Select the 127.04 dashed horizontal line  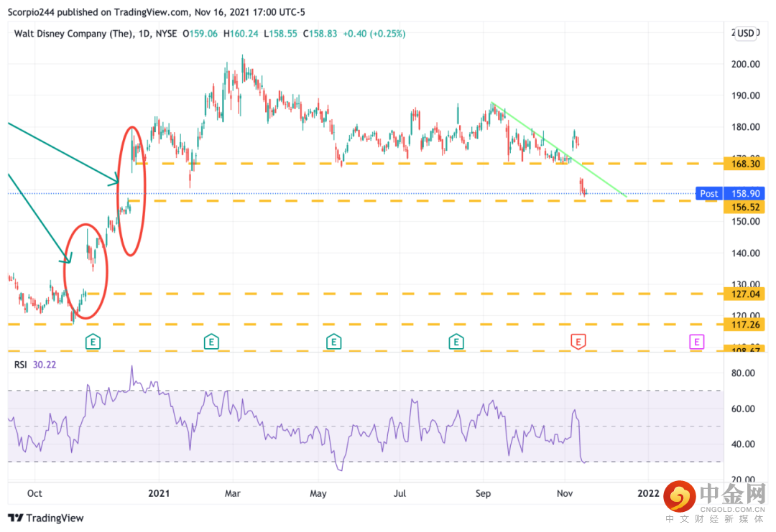click(405, 294)
